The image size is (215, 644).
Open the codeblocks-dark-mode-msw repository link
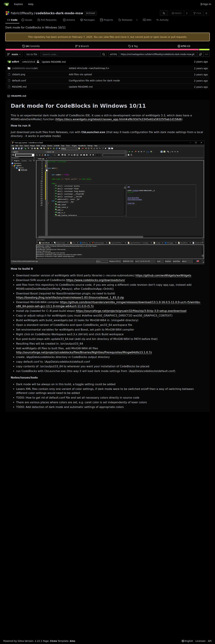click(x=59, y=13)
